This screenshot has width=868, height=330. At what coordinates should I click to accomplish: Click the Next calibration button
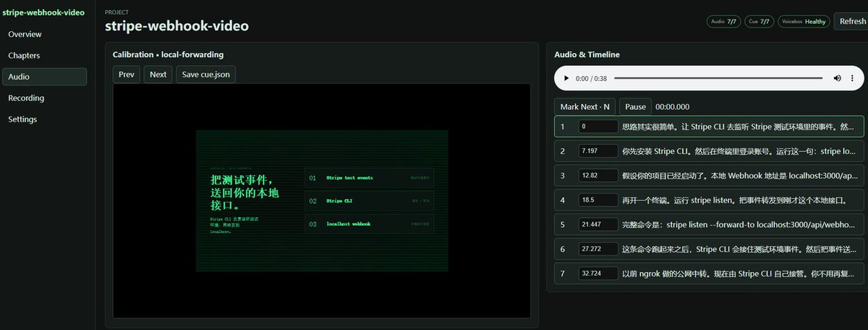click(x=158, y=75)
